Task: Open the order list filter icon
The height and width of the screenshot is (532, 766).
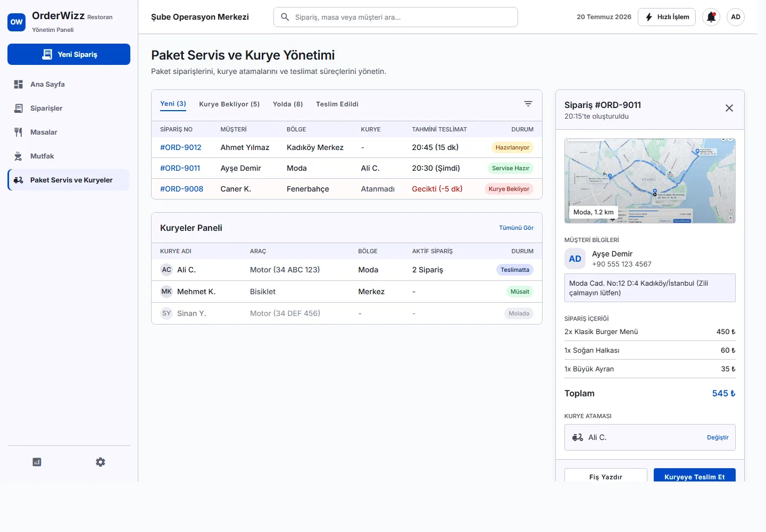Action: tap(528, 104)
